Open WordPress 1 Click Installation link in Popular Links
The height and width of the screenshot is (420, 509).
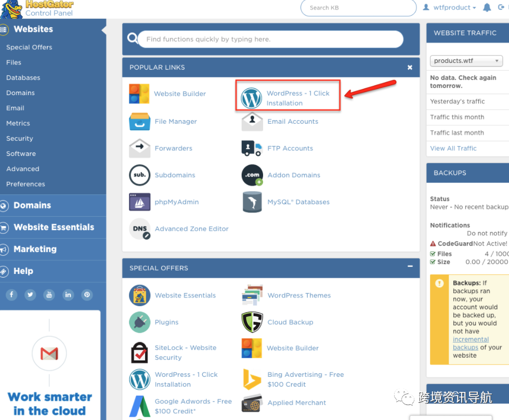pyautogui.click(x=298, y=98)
